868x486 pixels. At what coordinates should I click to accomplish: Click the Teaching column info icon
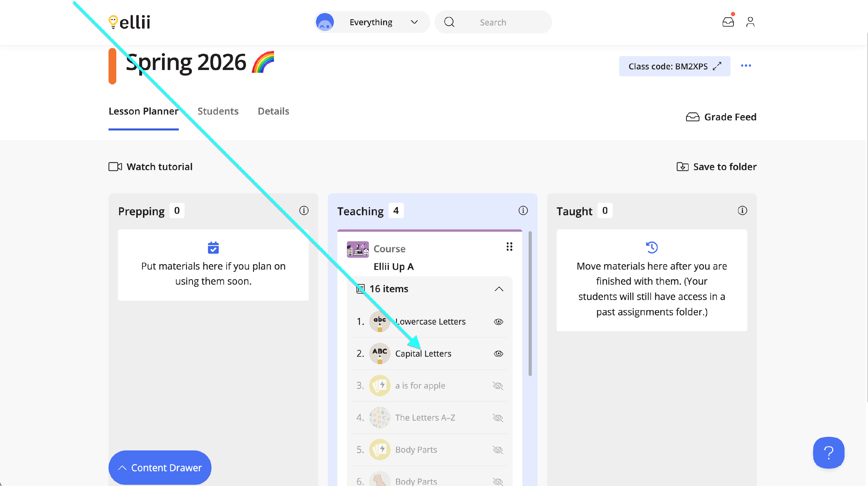(x=523, y=211)
